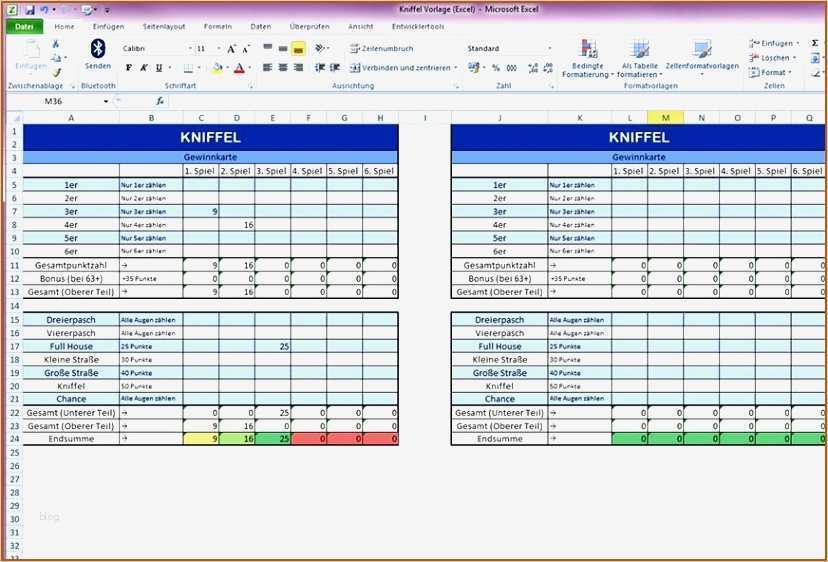This screenshot has width=828, height=562.
Task: Activate the Format Painter brush
Action: point(57,72)
